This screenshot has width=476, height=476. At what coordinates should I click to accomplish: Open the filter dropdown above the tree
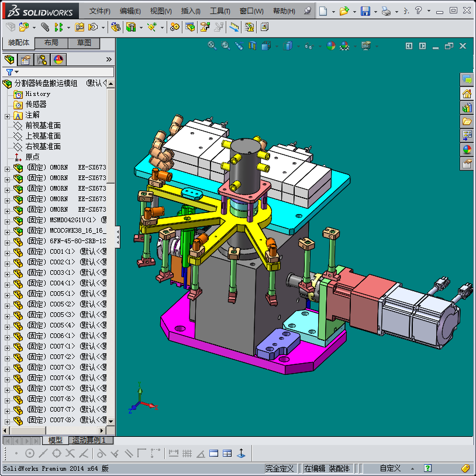pos(12,72)
